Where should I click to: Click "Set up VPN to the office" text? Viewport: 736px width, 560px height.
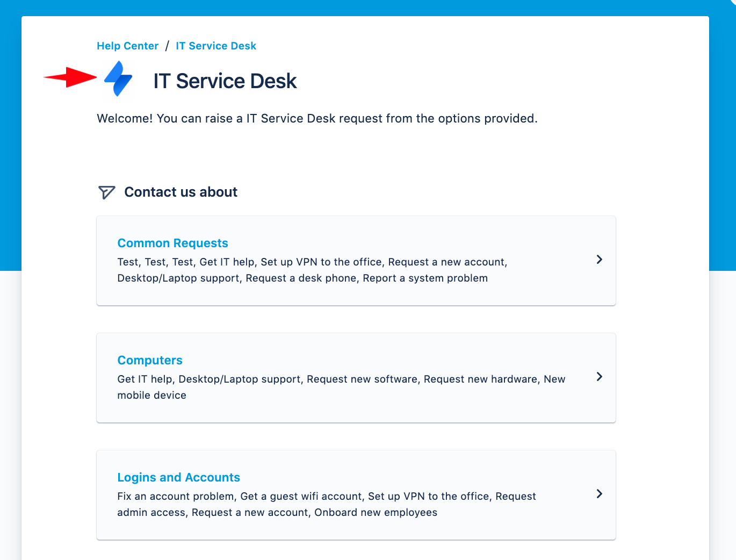pos(321,262)
